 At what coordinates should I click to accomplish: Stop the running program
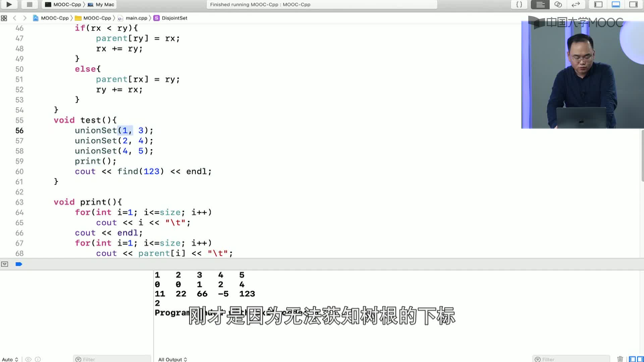click(x=30, y=4)
